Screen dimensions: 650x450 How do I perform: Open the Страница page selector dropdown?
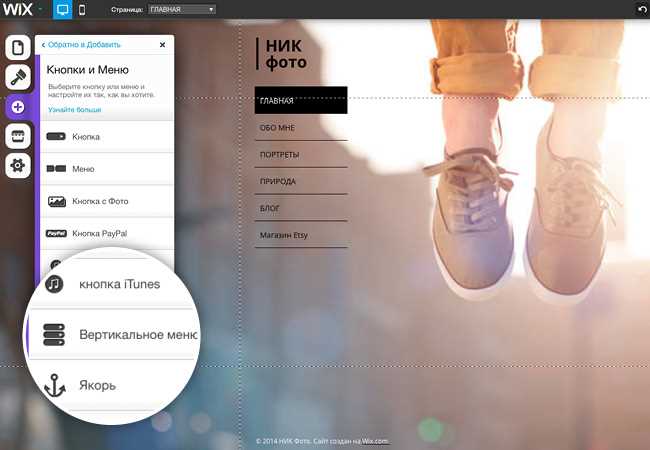point(182,9)
